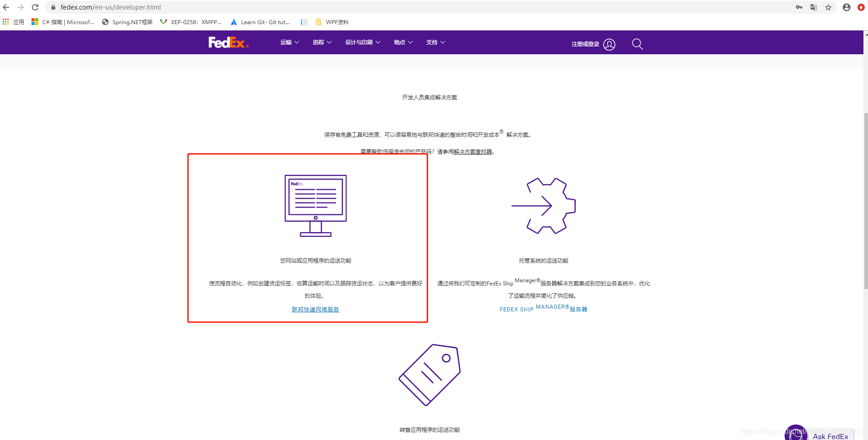Expand the 运输 navigation menu

(x=289, y=42)
